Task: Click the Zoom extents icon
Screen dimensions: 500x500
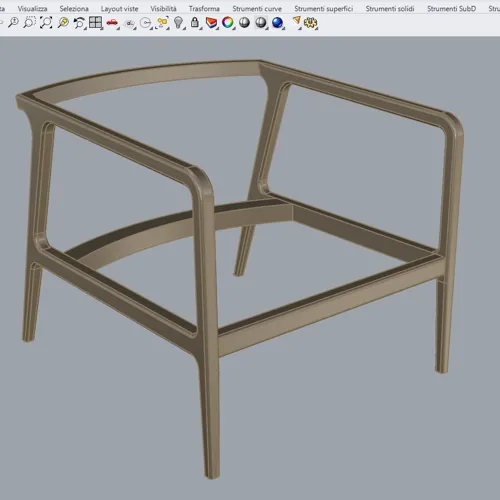Action: tap(46, 23)
